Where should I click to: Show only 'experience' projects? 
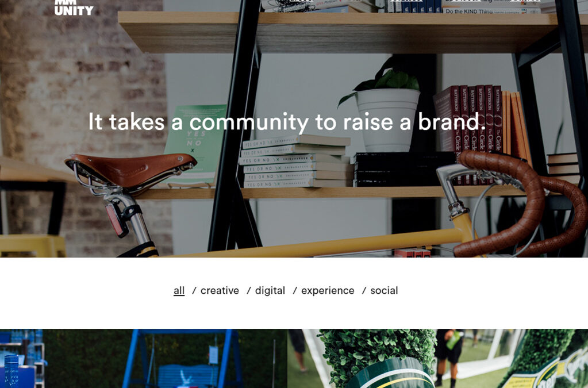pos(328,290)
